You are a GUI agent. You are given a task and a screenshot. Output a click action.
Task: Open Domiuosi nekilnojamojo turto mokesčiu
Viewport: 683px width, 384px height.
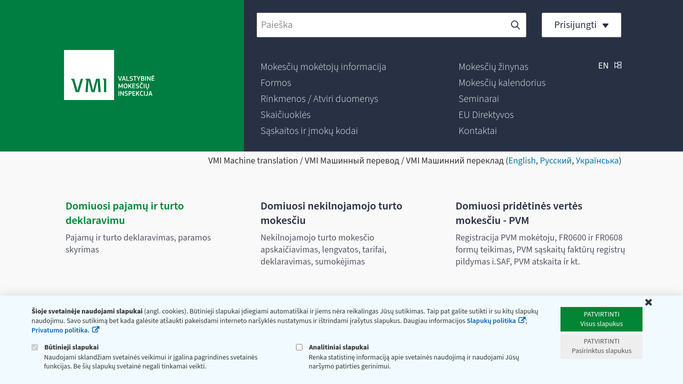click(x=331, y=213)
